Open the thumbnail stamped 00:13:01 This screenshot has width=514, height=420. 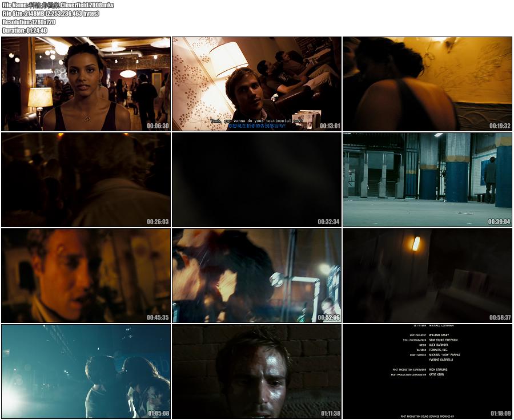coord(256,84)
